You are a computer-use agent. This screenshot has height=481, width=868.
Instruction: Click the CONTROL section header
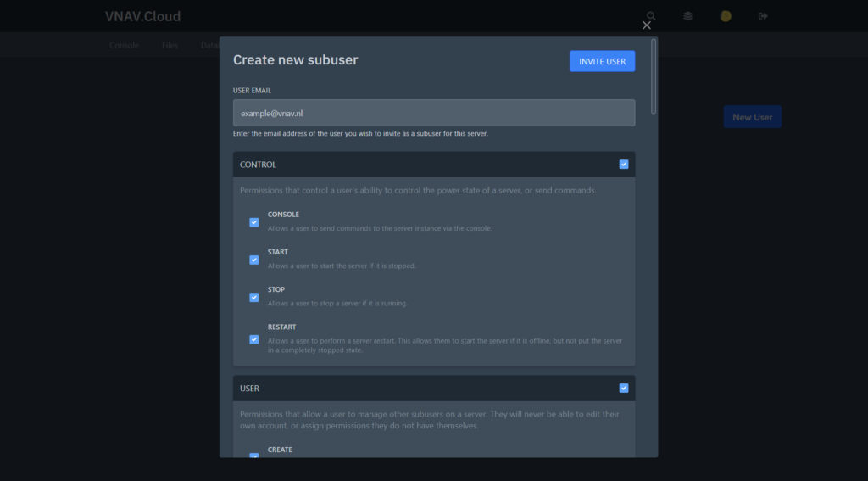click(424, 165)
